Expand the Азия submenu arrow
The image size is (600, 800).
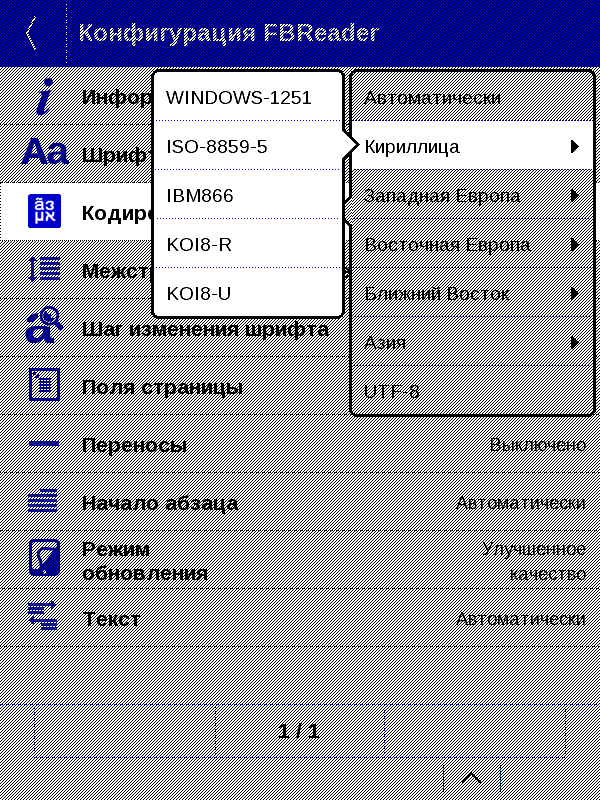click(575, 342)
